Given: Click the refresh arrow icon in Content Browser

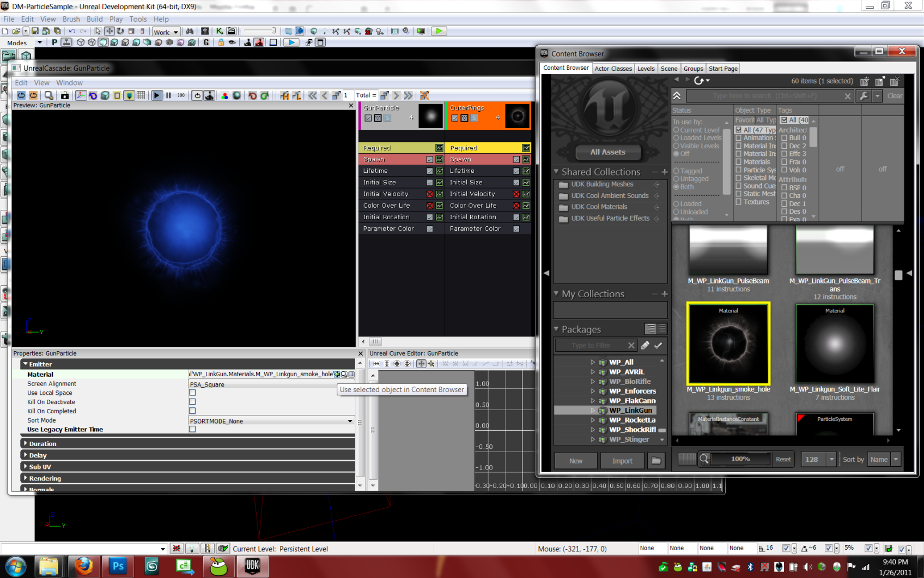Looking at the screenshot, I should point(700,80).
